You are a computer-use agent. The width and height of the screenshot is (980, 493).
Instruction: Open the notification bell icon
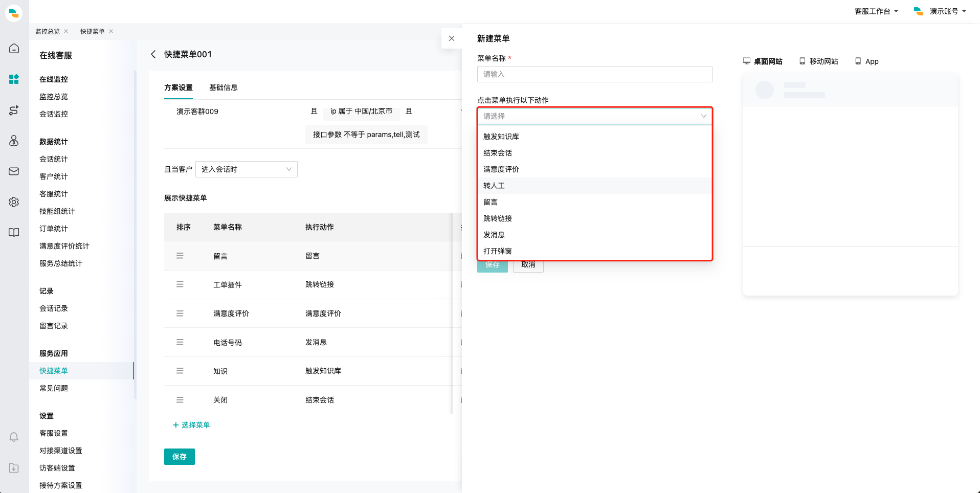(x=14, y=437)
